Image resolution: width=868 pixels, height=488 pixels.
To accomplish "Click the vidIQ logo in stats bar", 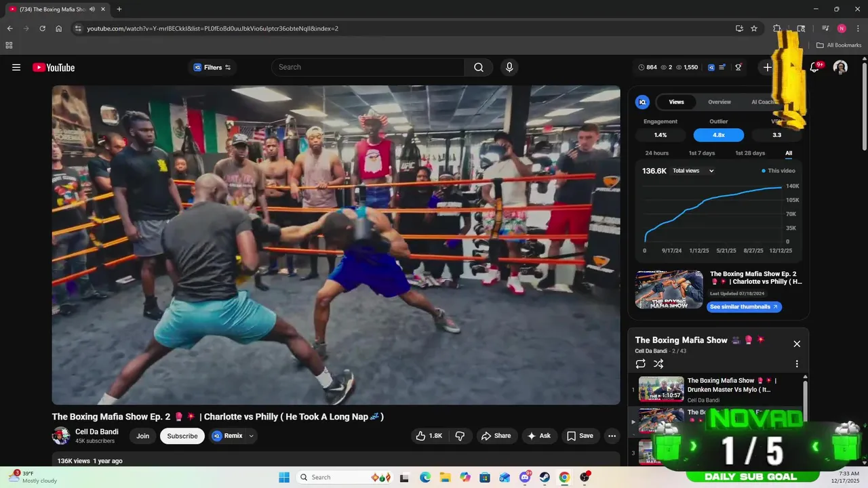I will tap(711, 67).
